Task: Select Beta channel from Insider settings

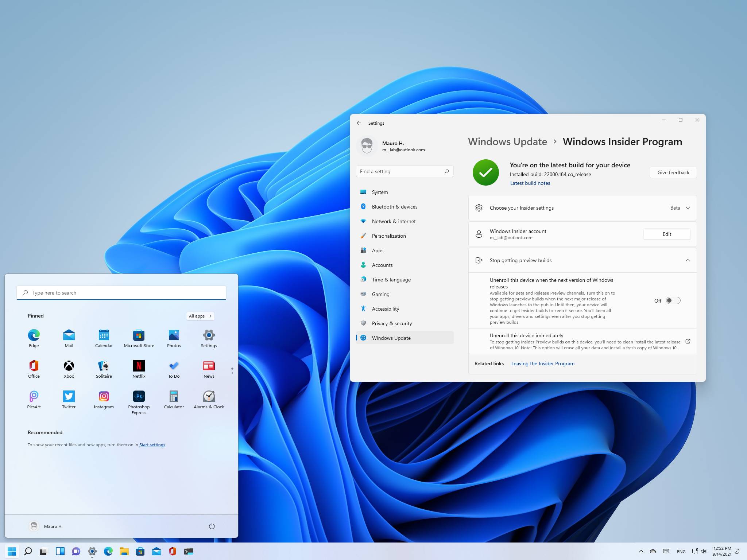Action: pos(680,208)
